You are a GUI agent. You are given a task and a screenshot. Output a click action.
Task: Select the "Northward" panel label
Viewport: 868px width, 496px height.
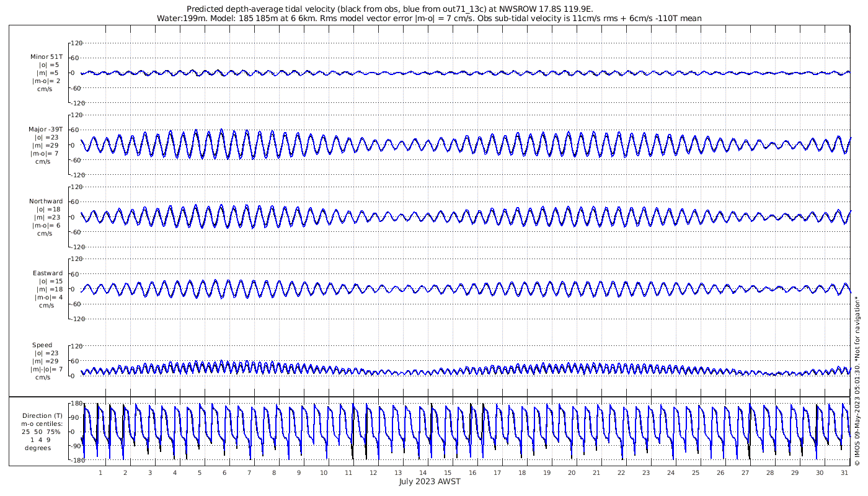[x=46, y=201]
